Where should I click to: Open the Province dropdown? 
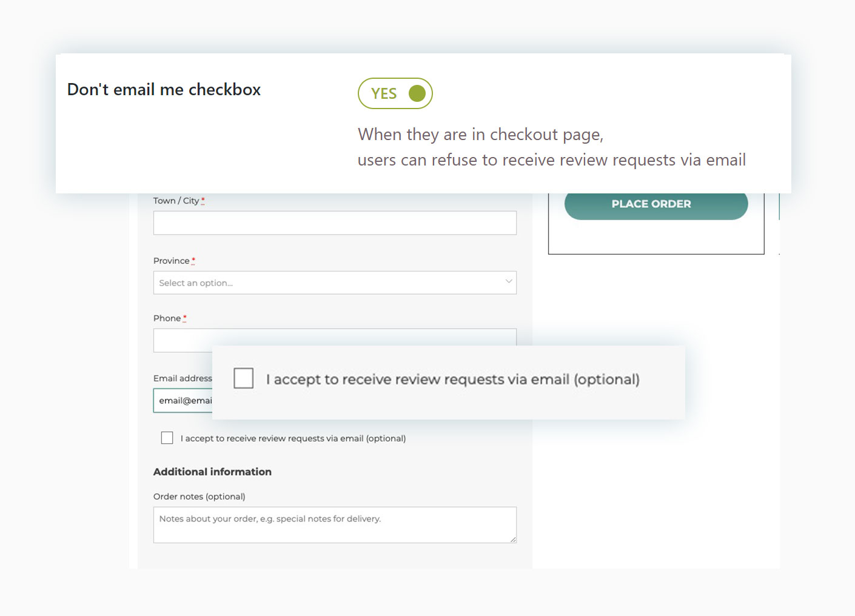(334, 283)
